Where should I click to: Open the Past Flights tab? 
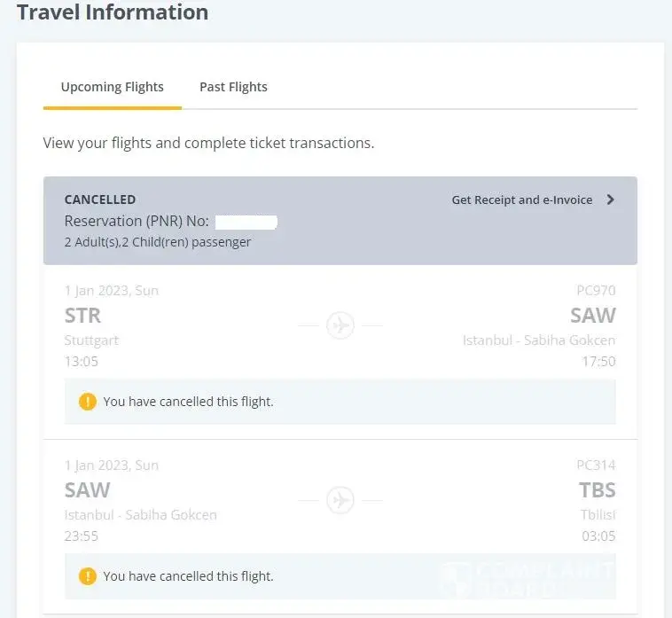[x=233, y=87]
